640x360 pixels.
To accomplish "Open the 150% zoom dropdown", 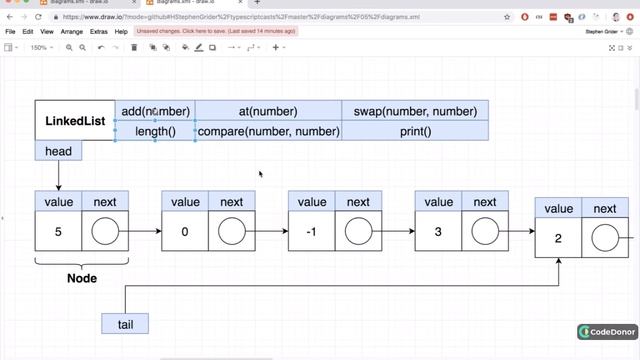I will [42, 48].
